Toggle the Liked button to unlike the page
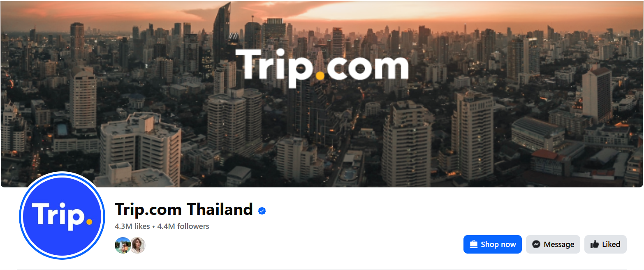This screenshot has height=270, width=644. pyautogui.click(x=605, y=244)
